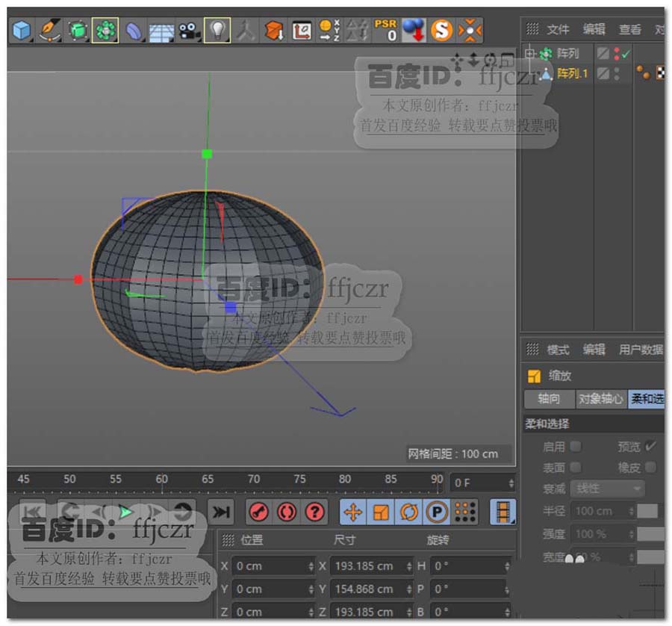672x626 pixels.
Task: Click the 半径 radius slider bar
Action: click(647, 511)
